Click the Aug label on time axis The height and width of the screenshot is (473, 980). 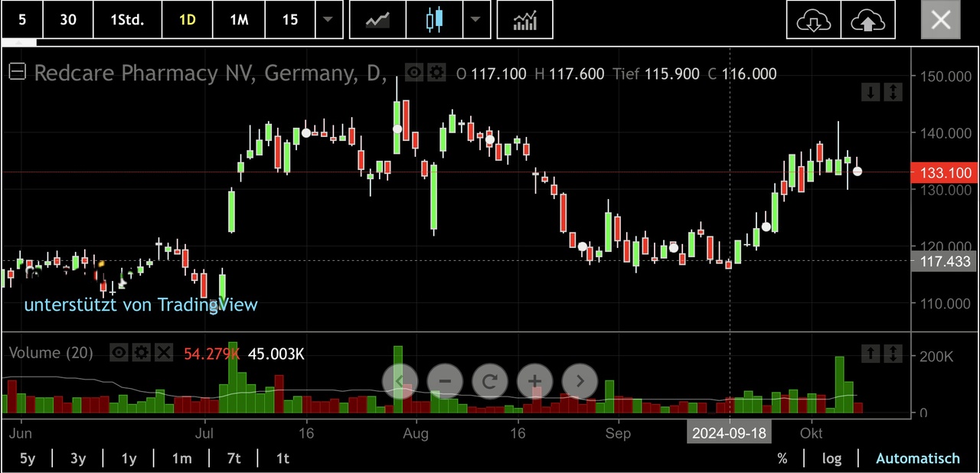click(x=416, y=433)
